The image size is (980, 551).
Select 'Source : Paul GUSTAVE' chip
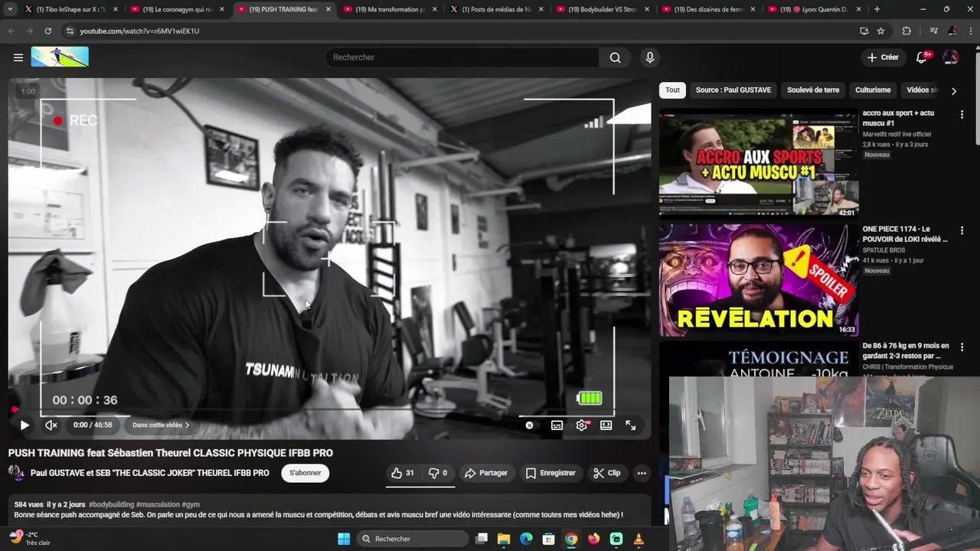point(733,90)
